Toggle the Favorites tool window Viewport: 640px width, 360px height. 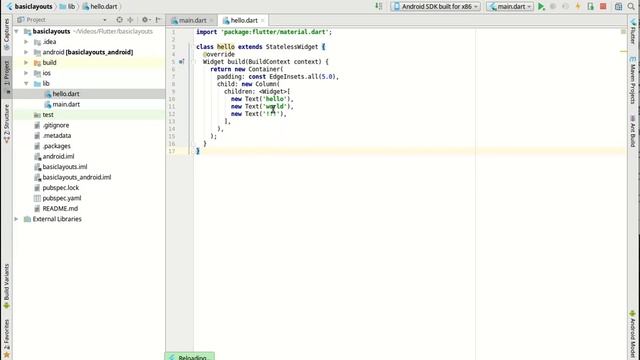tap(7, 338)
